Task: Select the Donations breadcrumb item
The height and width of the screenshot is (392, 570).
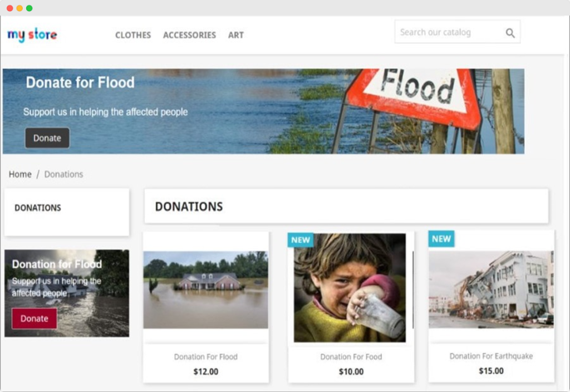Action: point(63,174)
